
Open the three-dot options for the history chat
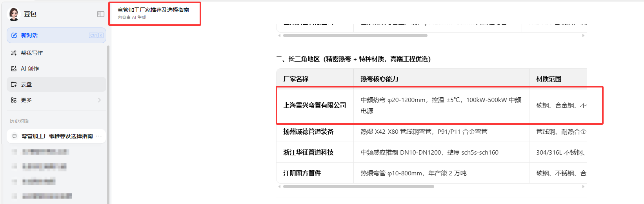[x=99, y=136]
